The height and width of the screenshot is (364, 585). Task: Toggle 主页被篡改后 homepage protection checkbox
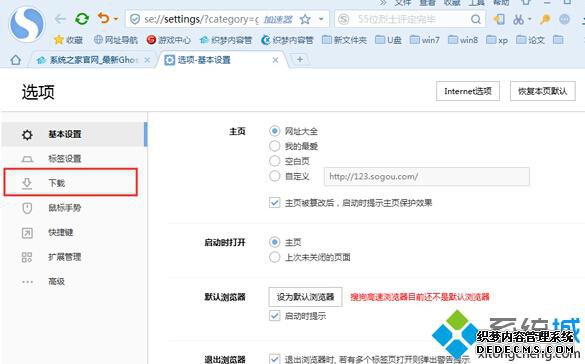tap(275, 203)
